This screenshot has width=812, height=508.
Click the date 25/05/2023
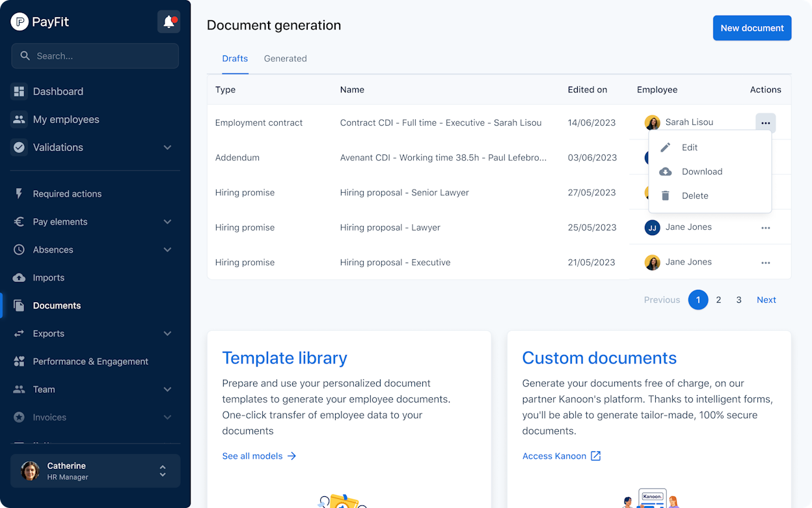pyautogui.click(x=591, y=227)
